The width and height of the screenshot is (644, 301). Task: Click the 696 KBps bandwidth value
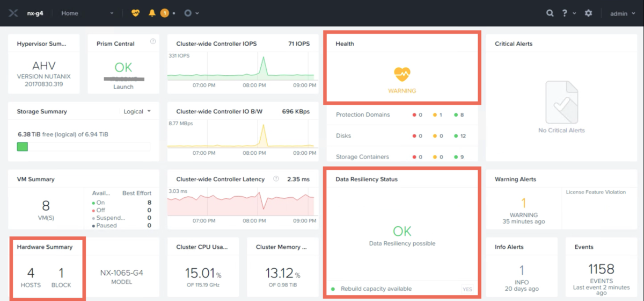point(296,112)
